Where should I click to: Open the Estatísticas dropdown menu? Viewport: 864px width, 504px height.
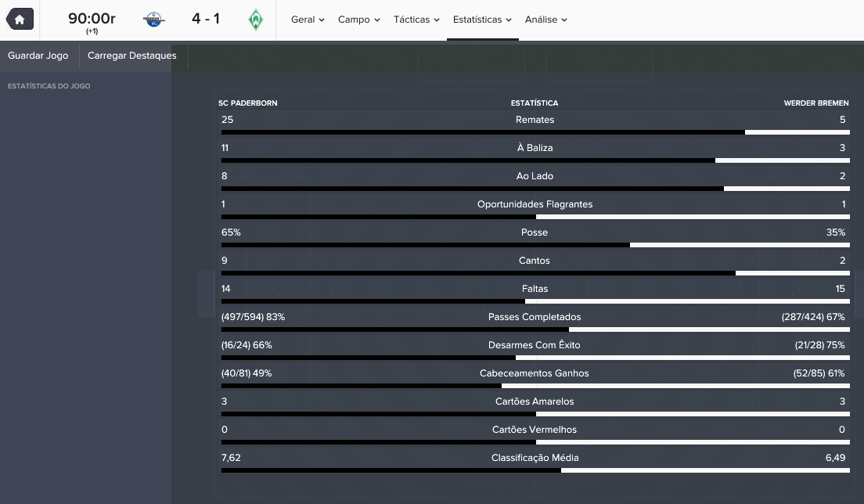[x=482, y=20]
